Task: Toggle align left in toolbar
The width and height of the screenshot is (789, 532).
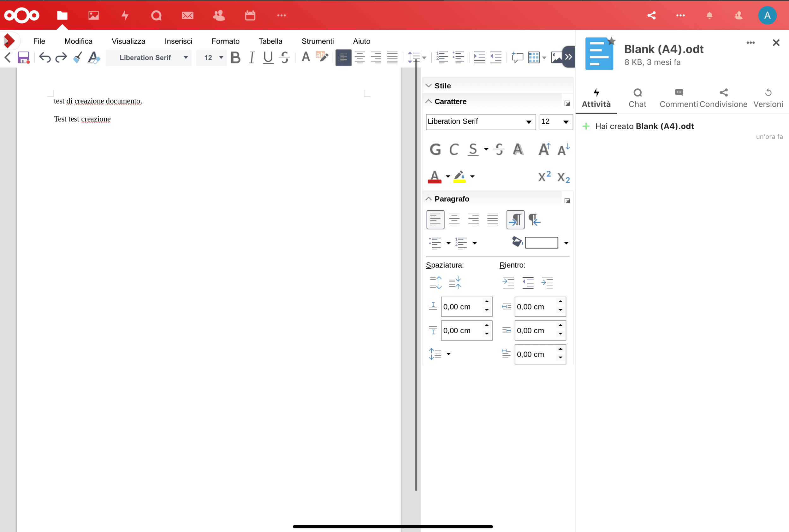Action: tap(343, 57)
